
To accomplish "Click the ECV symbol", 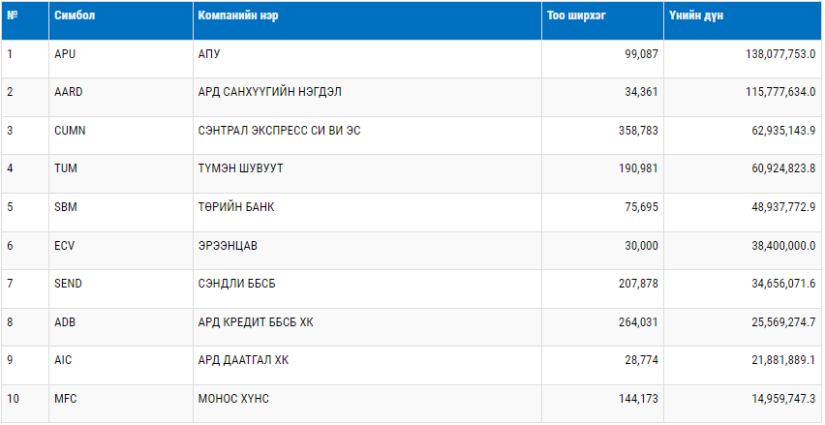I will (x=64, y=246).
